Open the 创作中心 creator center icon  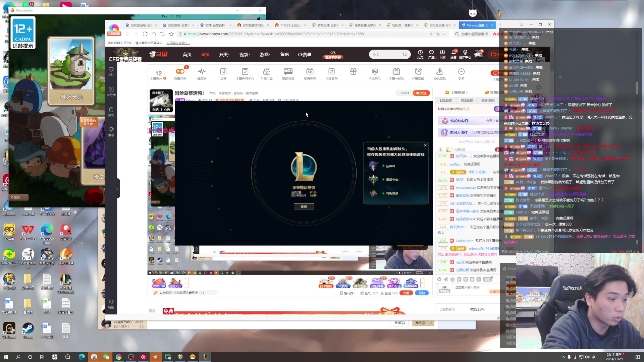pos(465,54)
